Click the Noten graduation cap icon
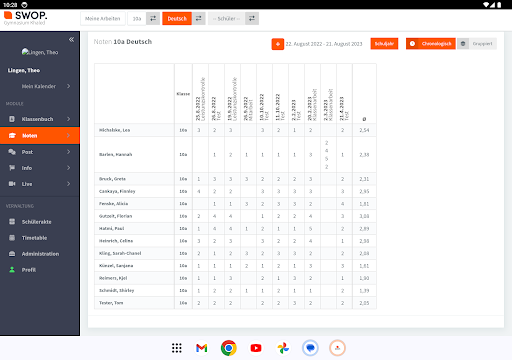This screenshot has width=512, height=360. (12, 135)
